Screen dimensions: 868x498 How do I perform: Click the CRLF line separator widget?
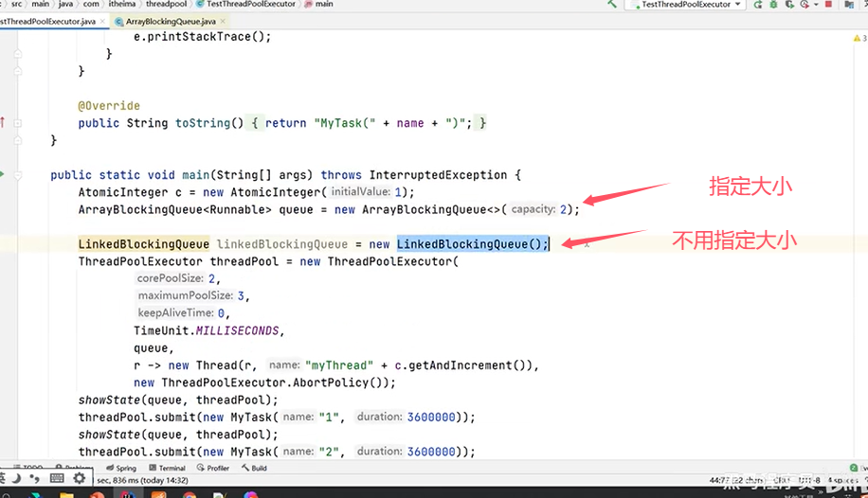pyautogui.click(x=782, y=480)
